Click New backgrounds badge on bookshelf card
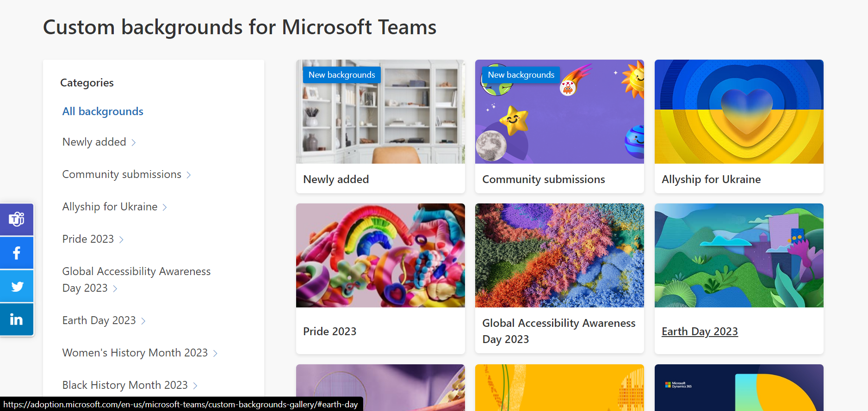868x411 pixels. point(342,75)
